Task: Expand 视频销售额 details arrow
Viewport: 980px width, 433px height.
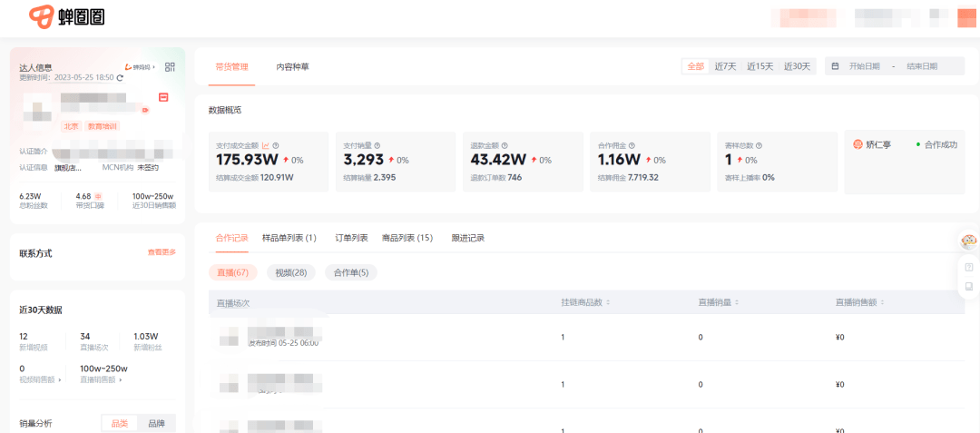Action: coord(60,379)
